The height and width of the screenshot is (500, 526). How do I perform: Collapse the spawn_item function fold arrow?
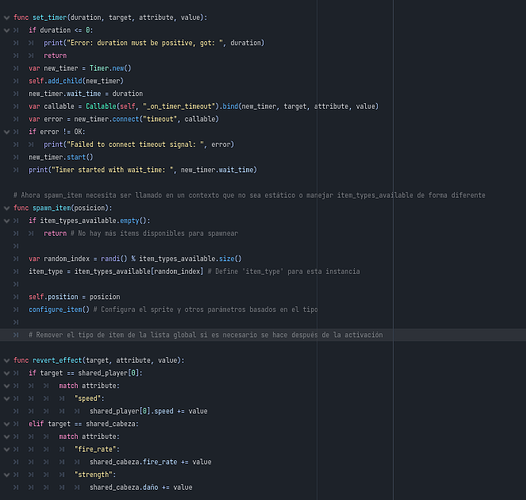click(6, 208)
